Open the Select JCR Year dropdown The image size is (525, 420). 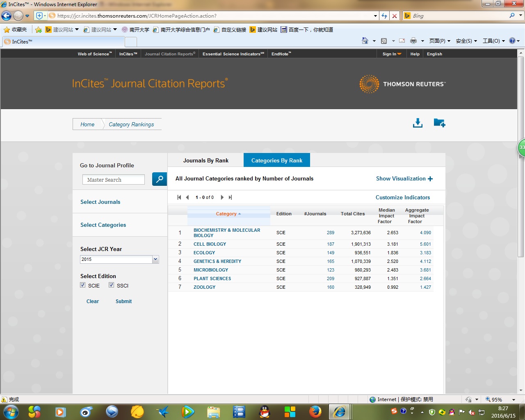click(x=155, y=259)
